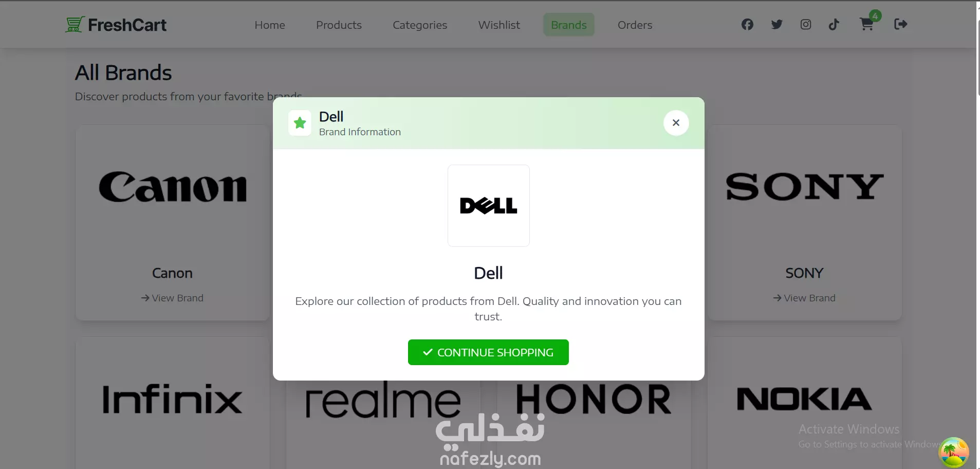Open the Instagram social icon

tap(806, 24)
